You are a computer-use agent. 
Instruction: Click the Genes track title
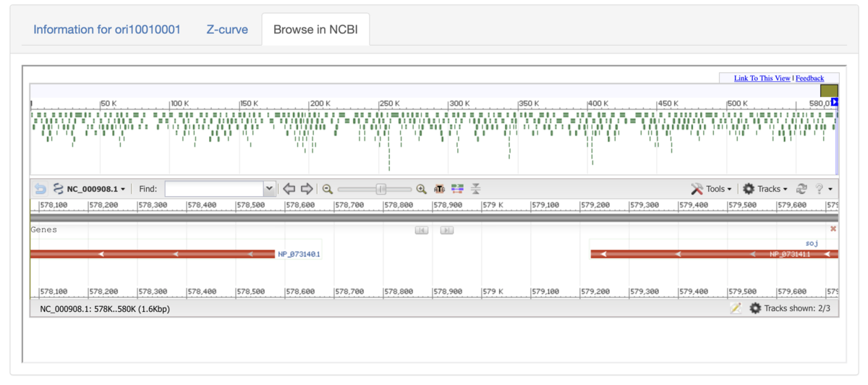[x=43, y=229]
